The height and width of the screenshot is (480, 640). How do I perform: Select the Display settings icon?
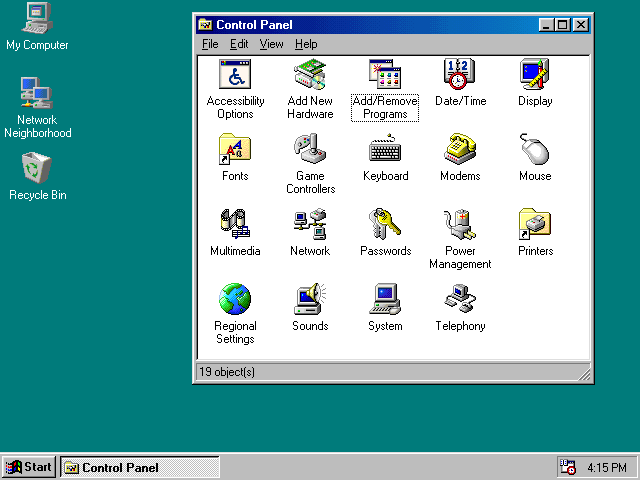(535, 74)
